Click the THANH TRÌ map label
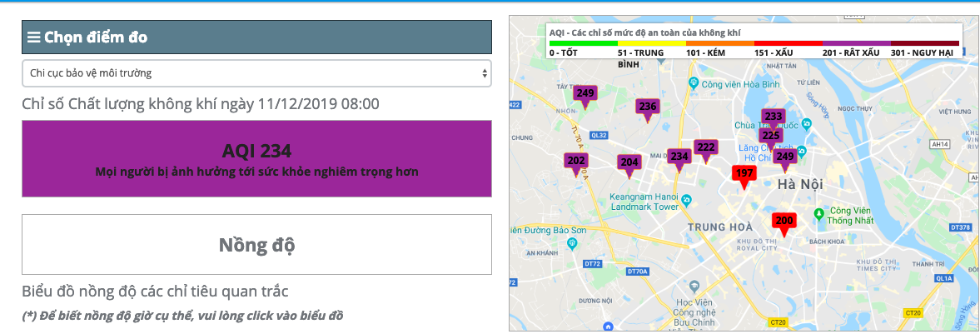Image resolution: width=980 pixels, height=334 pixels. click(928, 265)
